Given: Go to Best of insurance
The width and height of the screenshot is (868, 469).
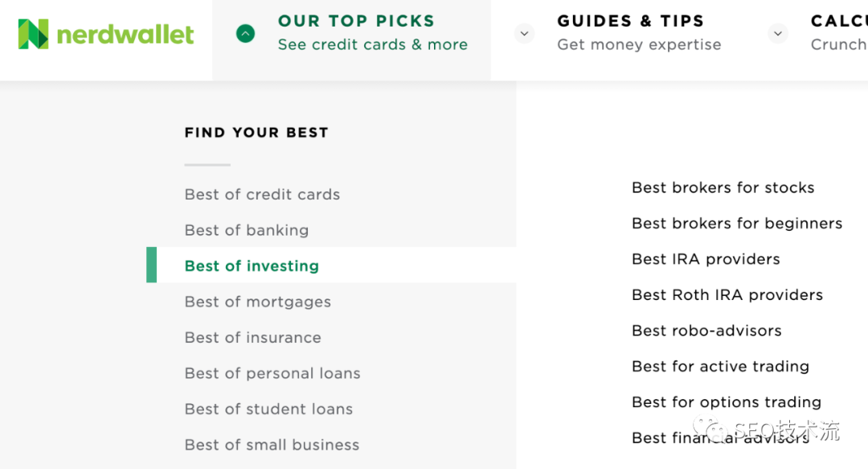Looking at the screenshot, I should pyautogui.click(x=253, y=338).
